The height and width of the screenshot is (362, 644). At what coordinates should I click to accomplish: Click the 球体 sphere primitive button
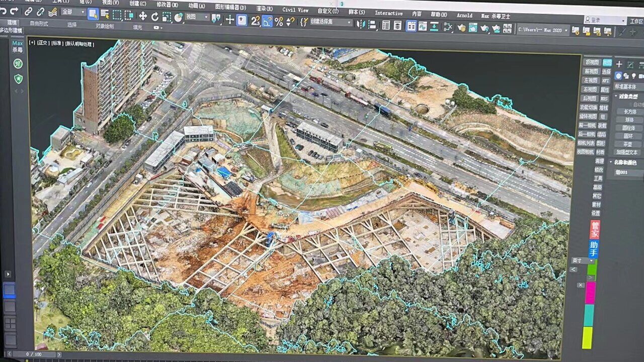[x=629, y=120]
